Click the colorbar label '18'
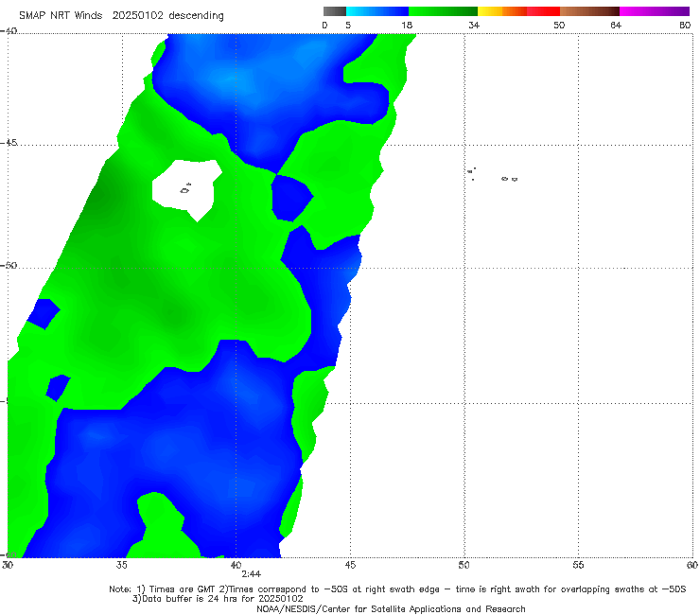This screenshot has height=615, width=700. [x=407, y=25]
